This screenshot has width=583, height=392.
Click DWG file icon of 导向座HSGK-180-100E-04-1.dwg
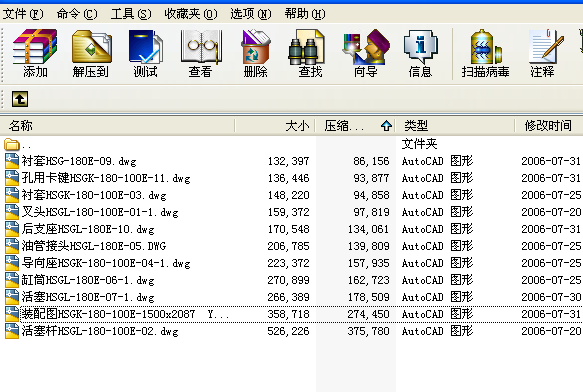[12, 263]
